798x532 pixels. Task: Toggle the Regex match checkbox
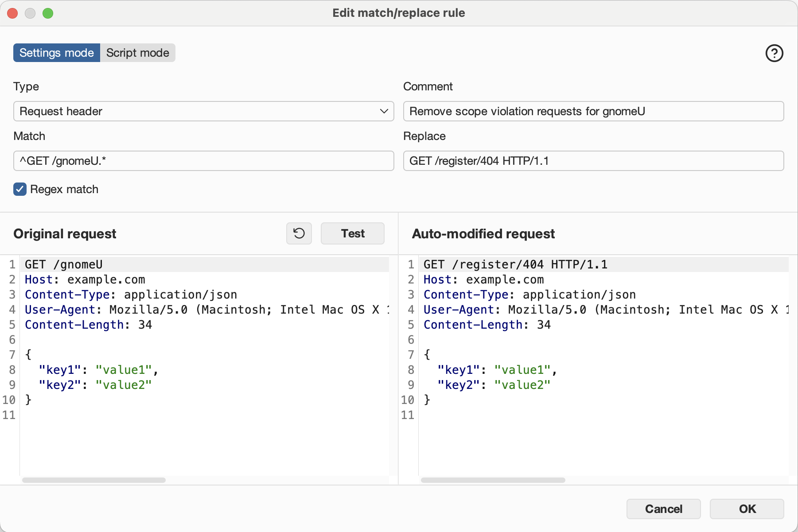[20, 189]
